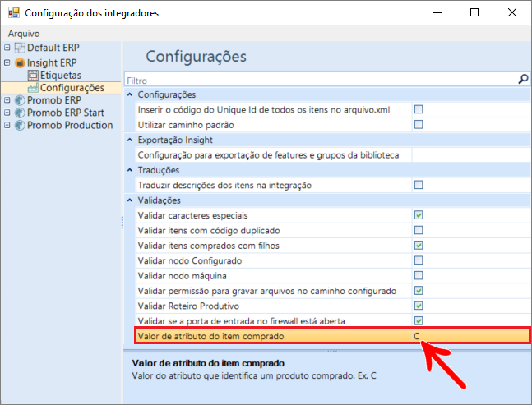Select Promob ERP in the tree
Screen dimensions: 532x405
click(x=54, y=100)
